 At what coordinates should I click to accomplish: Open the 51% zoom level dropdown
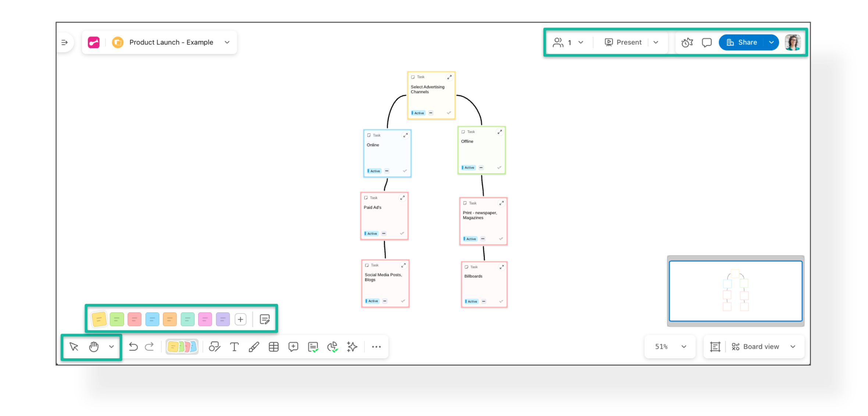[x=684, y=347]
